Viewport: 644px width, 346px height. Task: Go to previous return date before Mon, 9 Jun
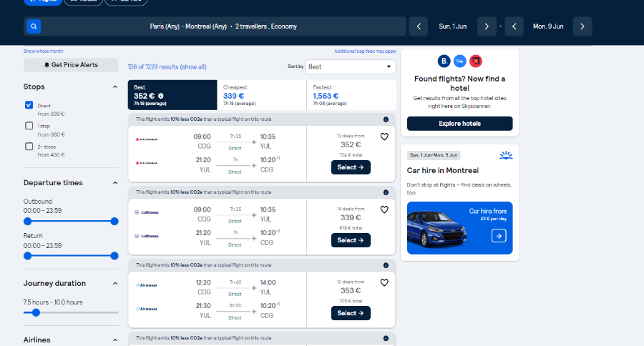[x=514, y=26]
